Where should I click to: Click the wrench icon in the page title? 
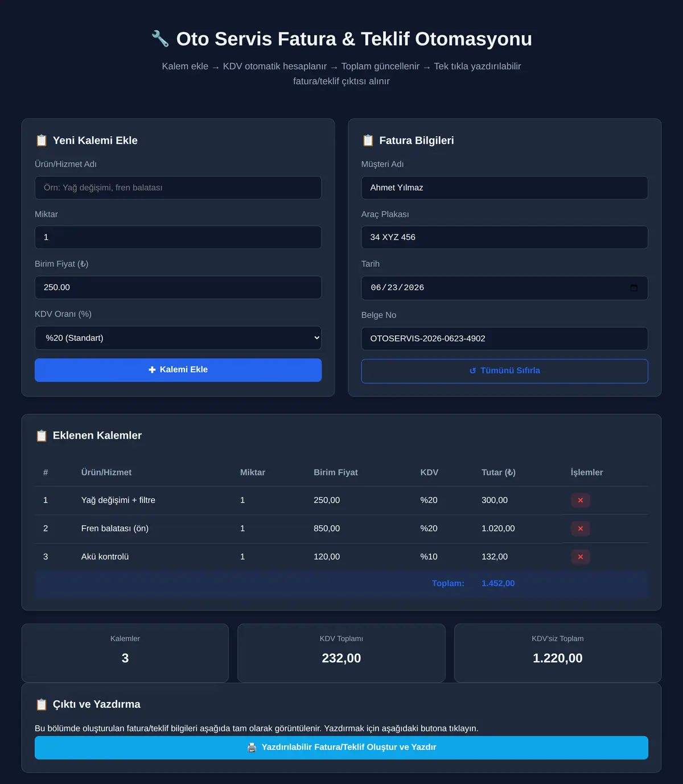pyautogui.click(x=160, y=39)
